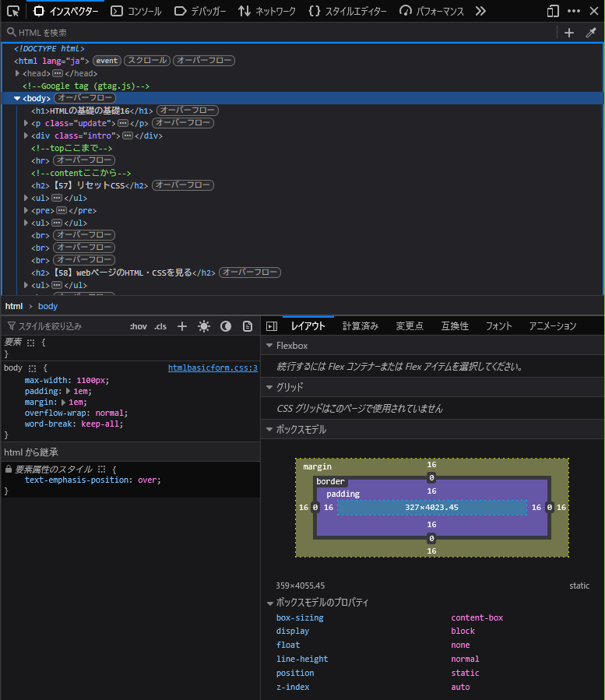
Task: Edit the 327×4023.45 content size
Action: point(432,507)
